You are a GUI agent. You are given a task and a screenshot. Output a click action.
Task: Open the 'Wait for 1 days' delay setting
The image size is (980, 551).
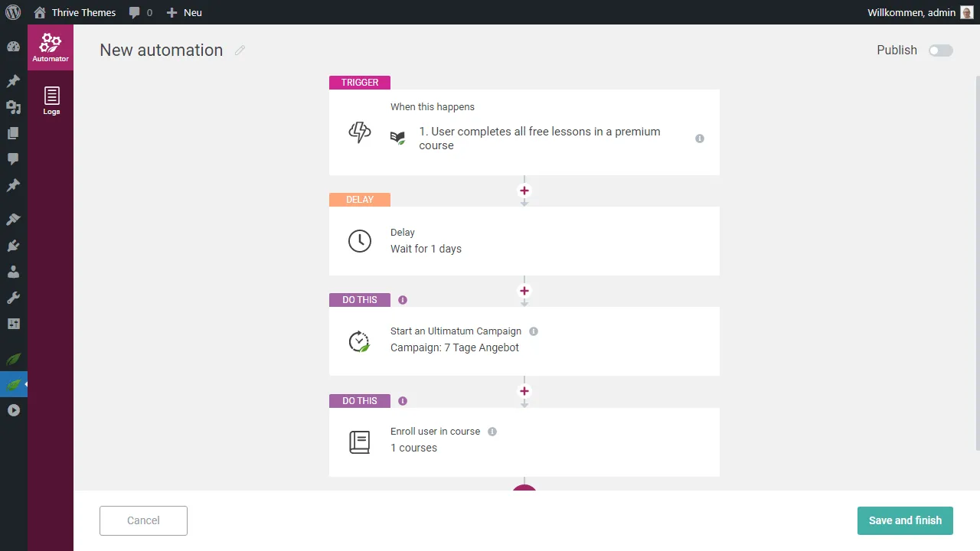tap(426, 249)
